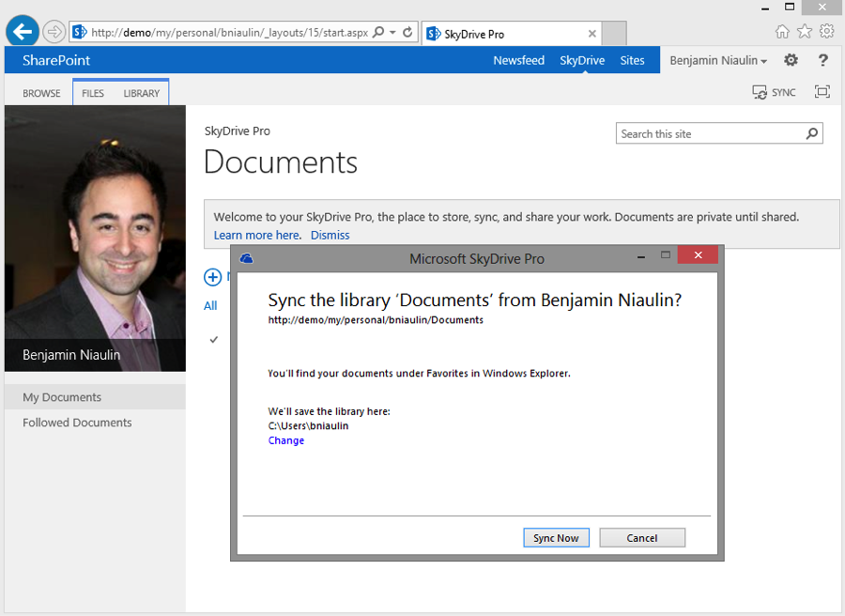The height and width of the screenshot is (616, 845).
Task: Click the search magnifier in address bar
Action: tap(378, 32)
